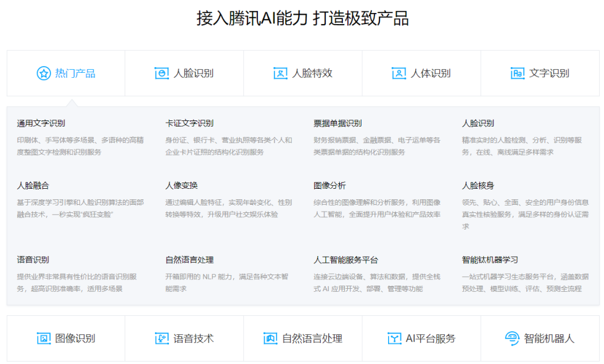Image resolution: width=604 pixels, height=364 pixels.
Task: Click the audio icon beside 语音技术
Action: pos(162,339)
